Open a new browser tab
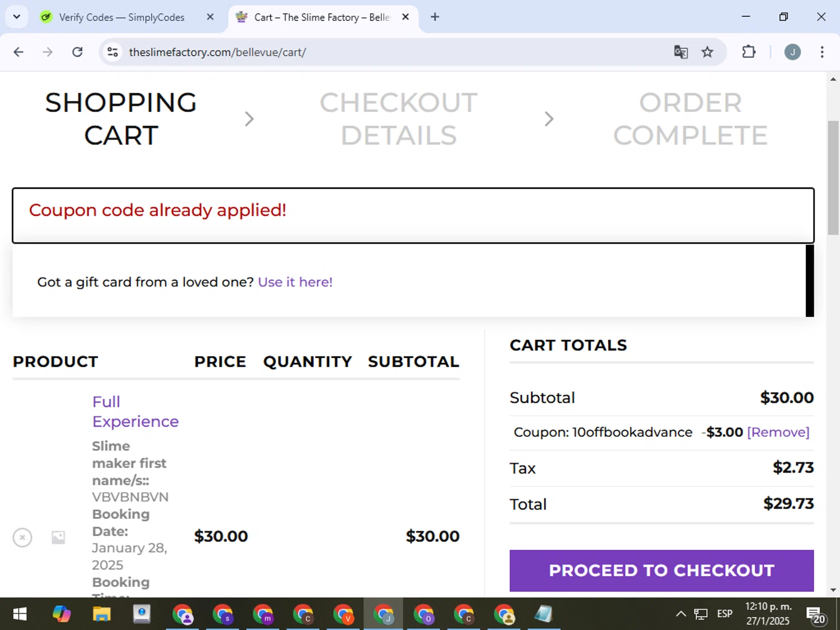 [x=435, y=17]
